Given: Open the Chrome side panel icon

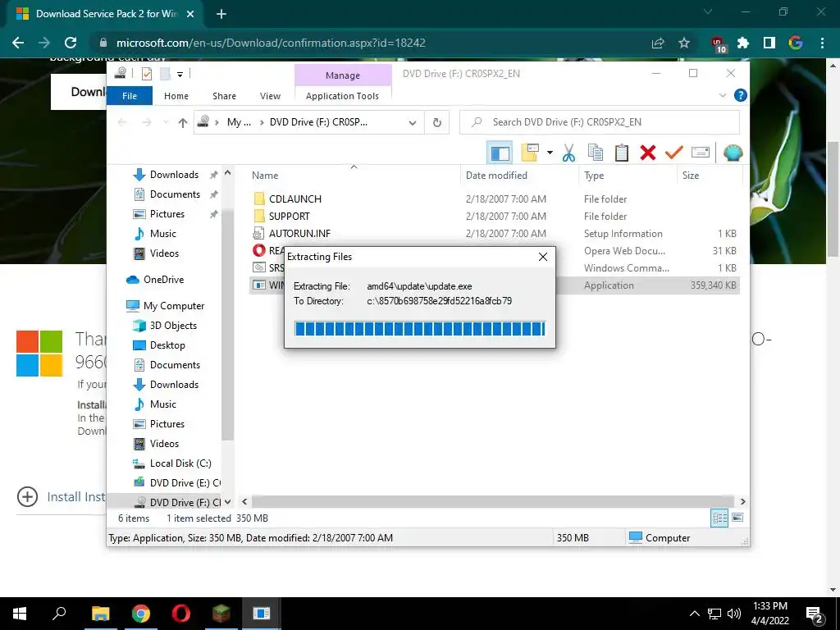Looking at the screenshot, I should (x=769, y=43).
